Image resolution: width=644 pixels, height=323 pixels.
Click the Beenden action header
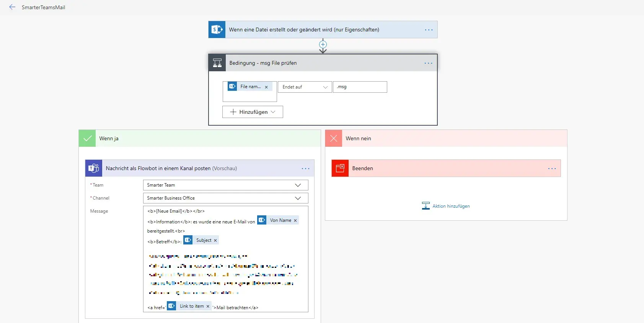pos(446,168)
